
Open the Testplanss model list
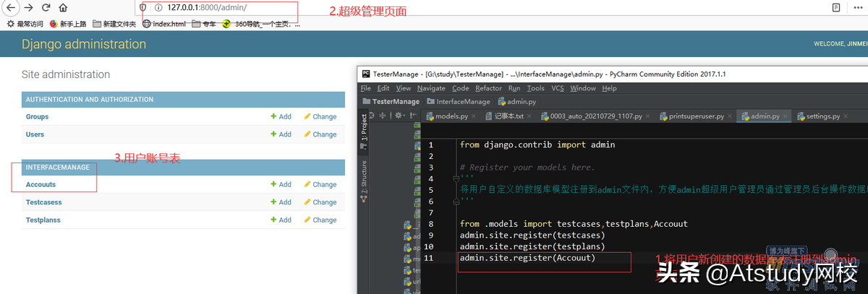pyautogui.click(x=43, y=220)
